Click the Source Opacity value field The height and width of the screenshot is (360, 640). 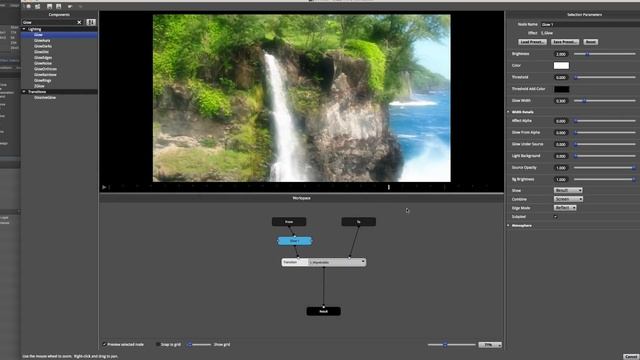click(x=561, y=168)
